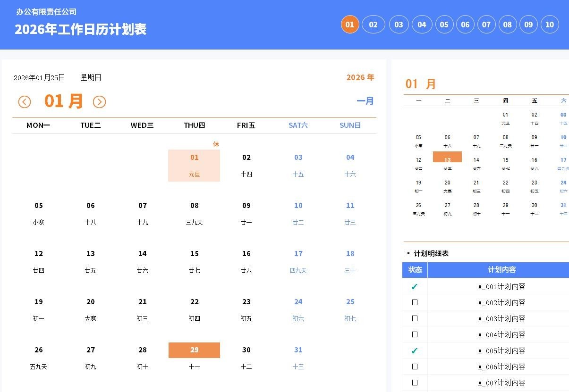This screenshot has height=392, width=569.
Task: Pick Saturday 17 四九天 in main calendar
Action: [x=298, y=262]
